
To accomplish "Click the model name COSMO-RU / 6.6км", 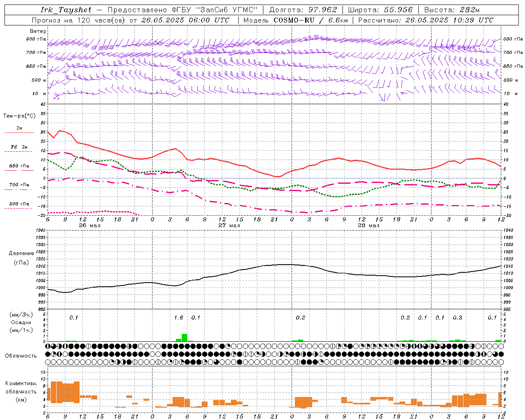I will (311, 20).
